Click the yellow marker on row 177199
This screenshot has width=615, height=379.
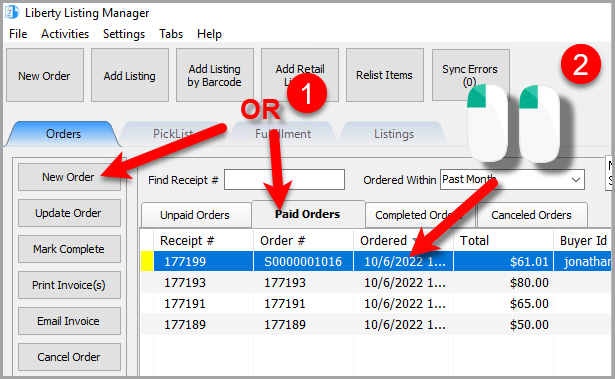(147, 261)
